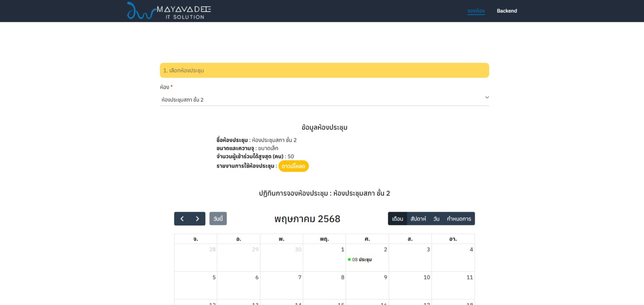Open the ห้องประชุมสภา ชั้น 2 room selector
This screenshot has height=305, width=644.
coord(324,100)
